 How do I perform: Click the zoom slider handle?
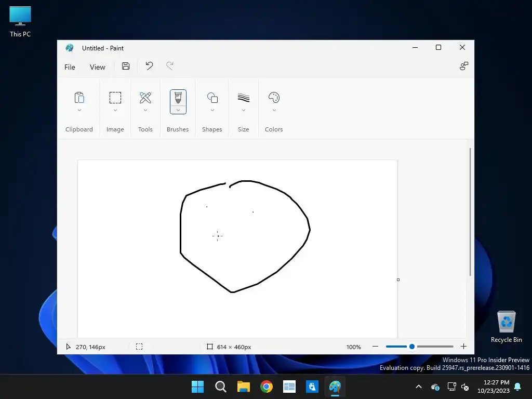coord(412,347)
